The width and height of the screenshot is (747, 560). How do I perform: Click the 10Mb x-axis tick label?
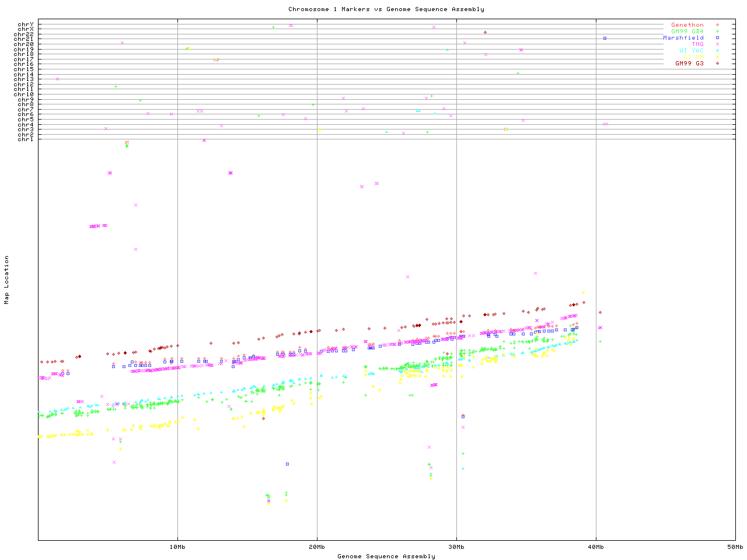coord(177,547)
